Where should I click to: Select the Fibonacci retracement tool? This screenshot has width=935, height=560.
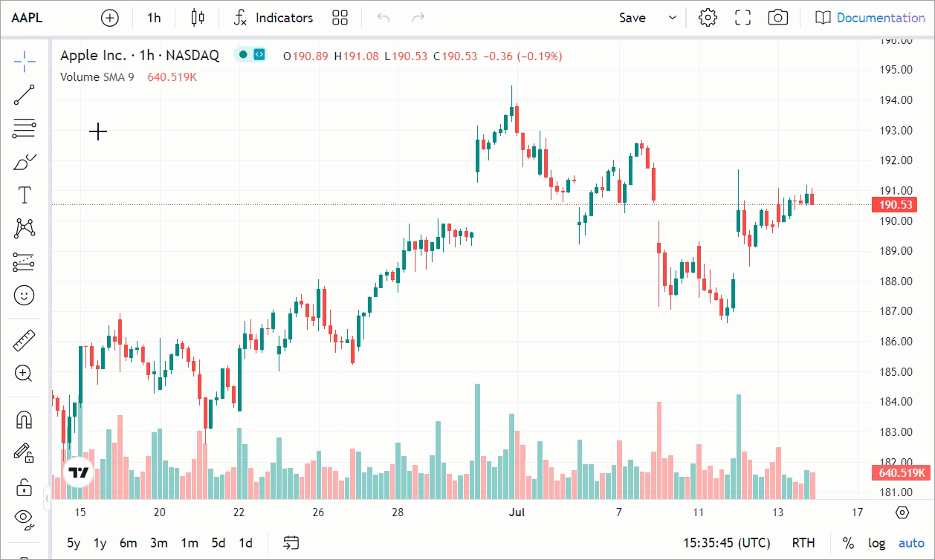25,128
